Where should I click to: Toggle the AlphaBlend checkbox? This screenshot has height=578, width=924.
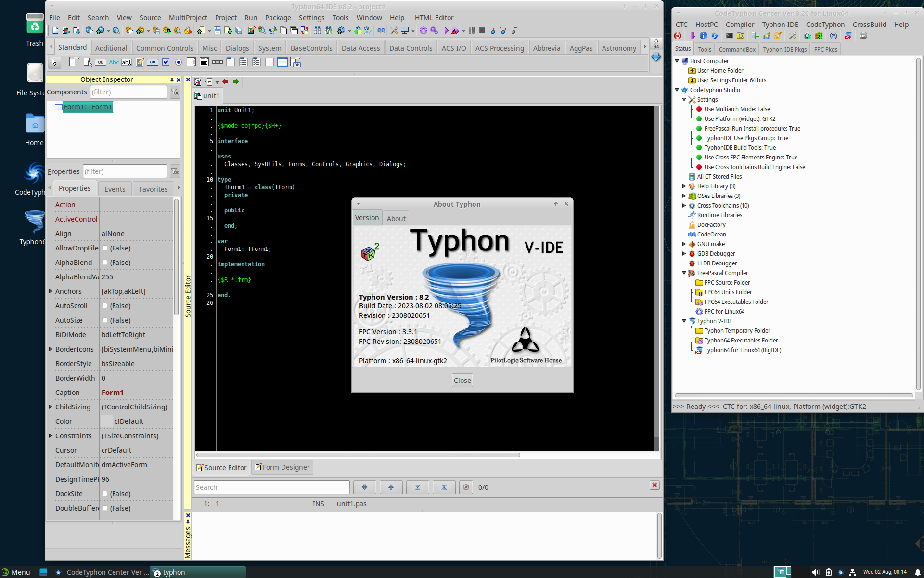[x=104, y=263]
